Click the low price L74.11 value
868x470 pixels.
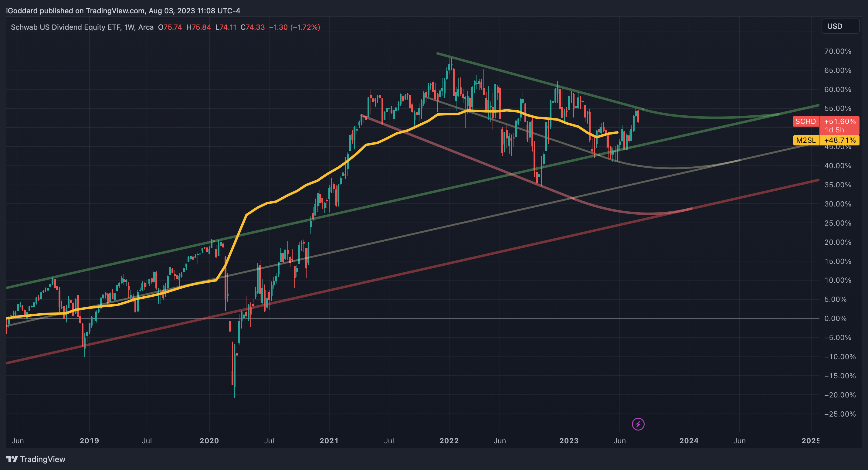[x=226, y=27]
